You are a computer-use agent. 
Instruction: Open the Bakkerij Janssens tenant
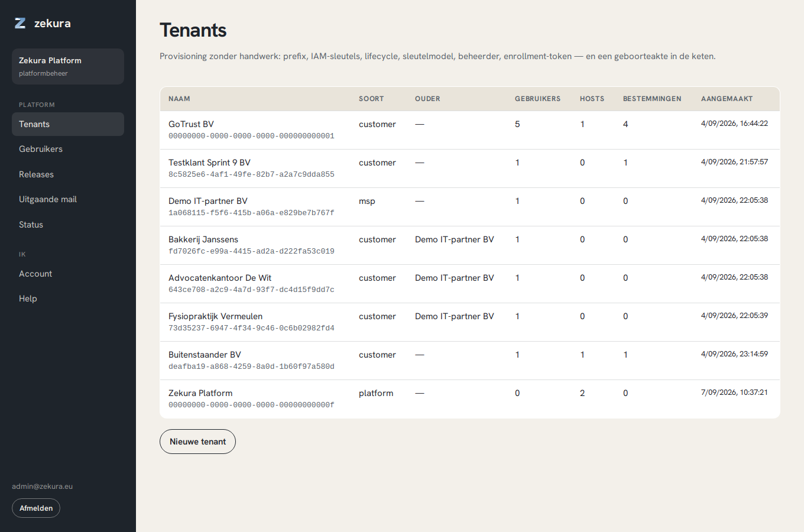click(203, 239)
